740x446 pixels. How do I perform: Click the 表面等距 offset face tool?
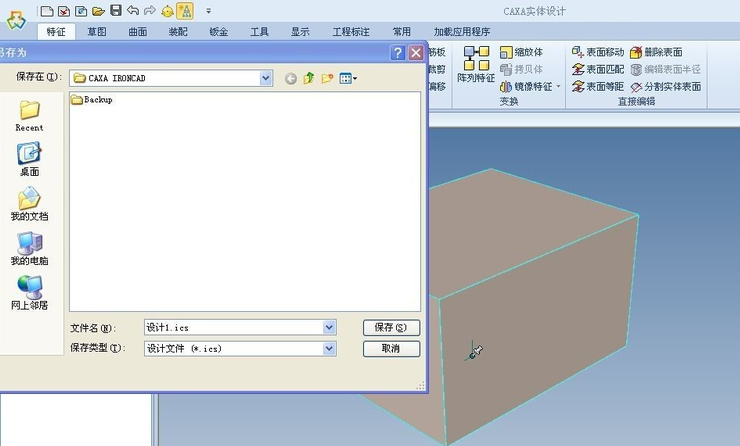coord(597,86)
